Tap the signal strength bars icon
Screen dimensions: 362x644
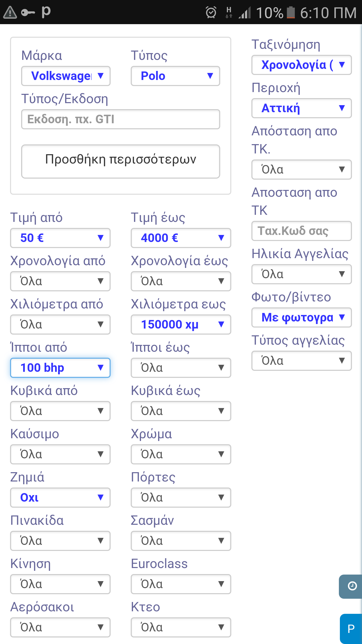click(245, 12)
